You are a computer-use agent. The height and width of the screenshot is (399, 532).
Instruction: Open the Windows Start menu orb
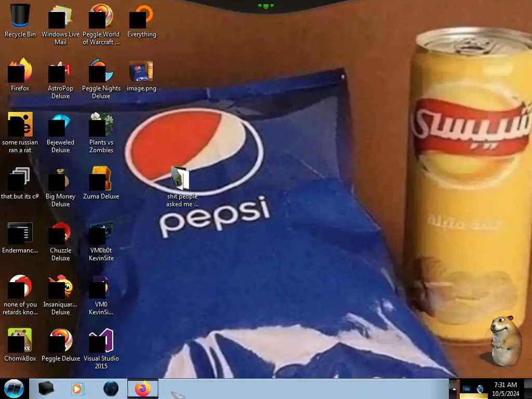point(14,389)
